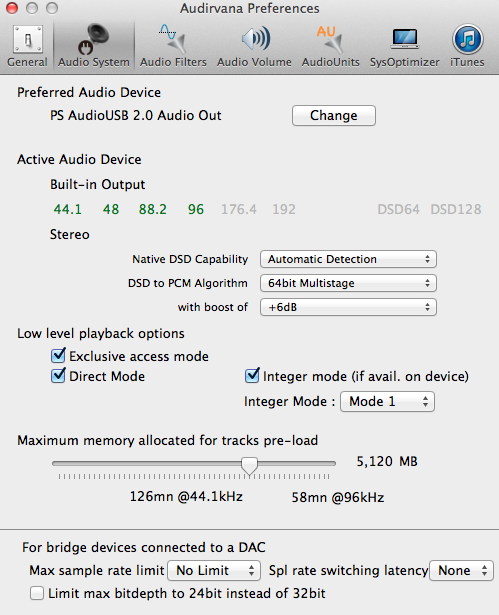Disable Integer mode checkbox

[252, 376]
